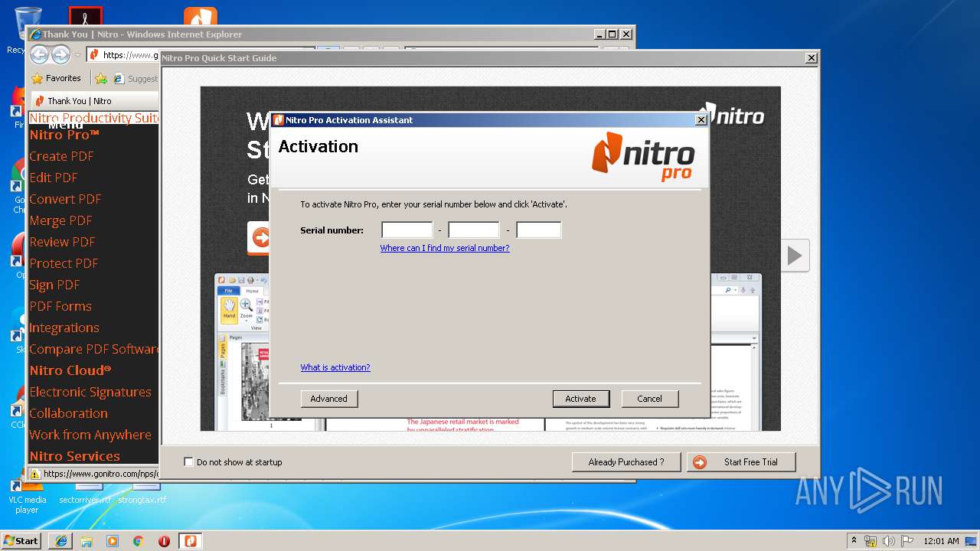
Task: Open 'Collaboration' link in the web page
Action: (68, 413)
